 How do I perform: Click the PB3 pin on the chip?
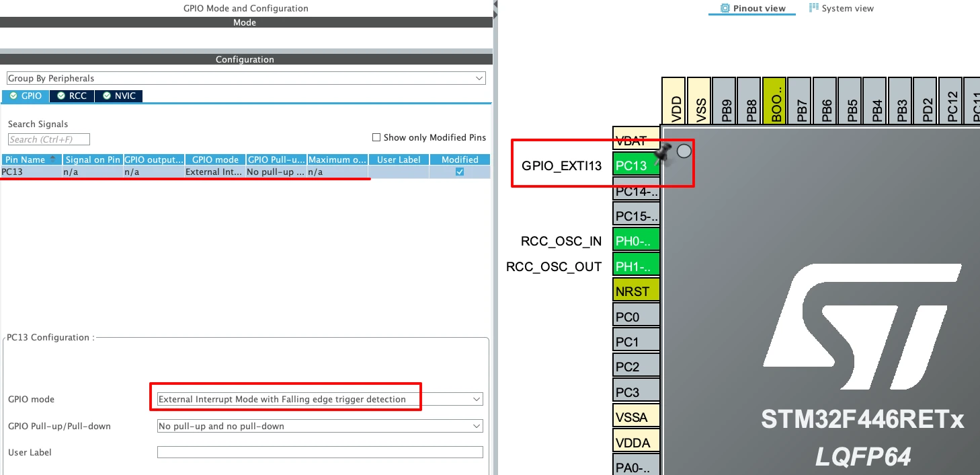click(x=900, y=101)
